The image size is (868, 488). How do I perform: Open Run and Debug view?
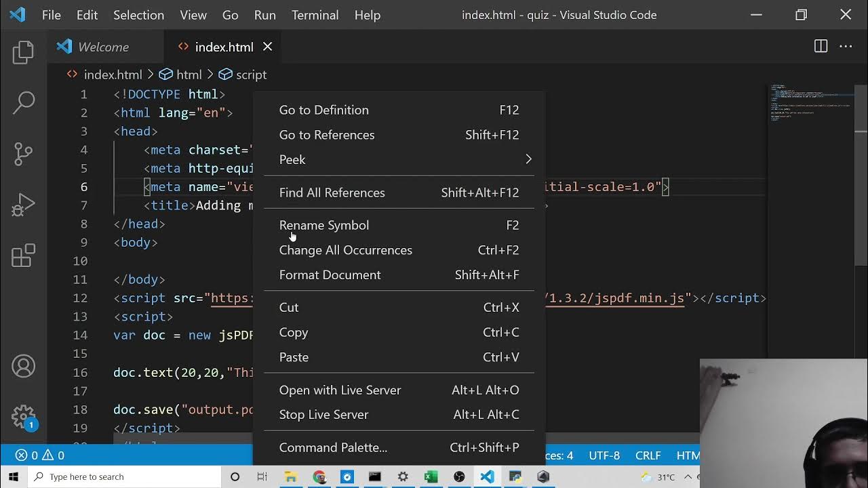pos(23,205)
